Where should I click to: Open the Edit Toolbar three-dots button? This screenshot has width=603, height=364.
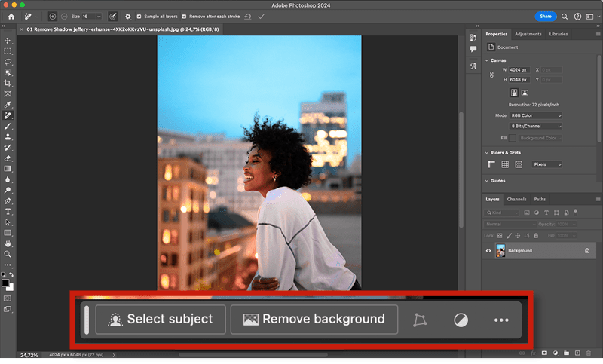click(8, 265)
